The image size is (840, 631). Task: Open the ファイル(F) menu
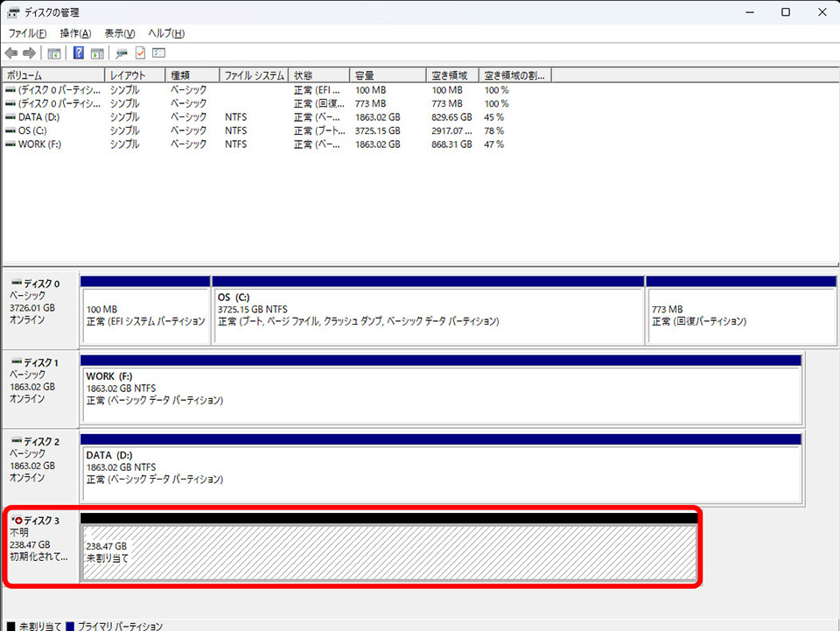coord(27,33)
